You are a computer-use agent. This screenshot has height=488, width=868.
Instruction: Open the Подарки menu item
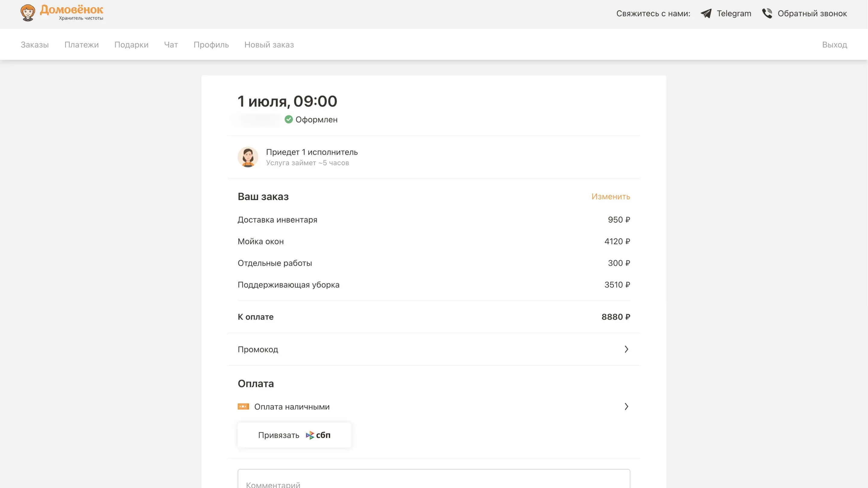click(x=131, y=45)
